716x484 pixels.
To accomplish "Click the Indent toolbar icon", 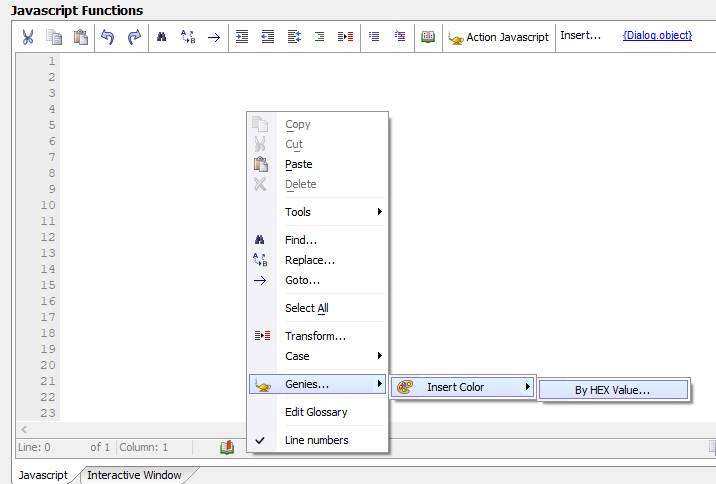I will 242,37.
